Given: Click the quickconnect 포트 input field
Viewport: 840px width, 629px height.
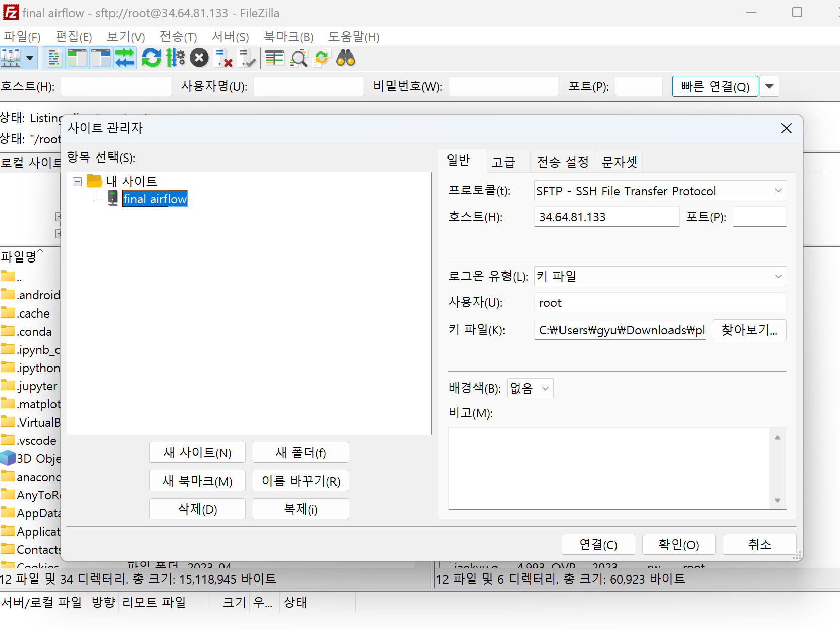Looking at the screenshot, I should pos(639,86).
